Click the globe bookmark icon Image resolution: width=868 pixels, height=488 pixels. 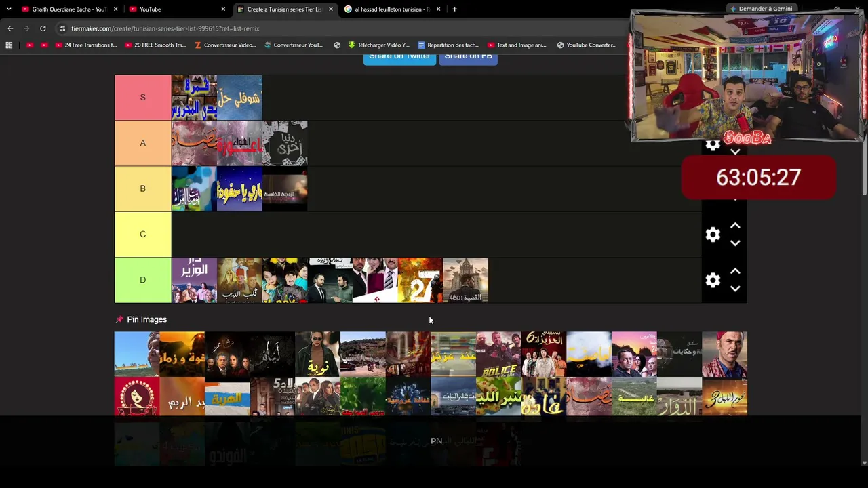337,45
